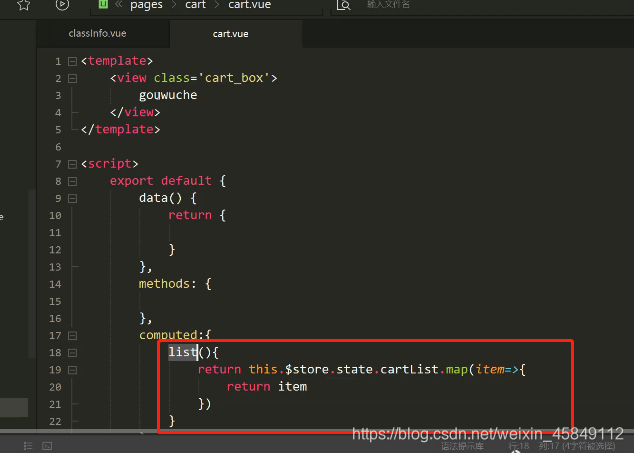The width and height of the screenshot is (634, 453).
Task: Collapse the map callback fold on line 19
Action: tap(72, 370)
